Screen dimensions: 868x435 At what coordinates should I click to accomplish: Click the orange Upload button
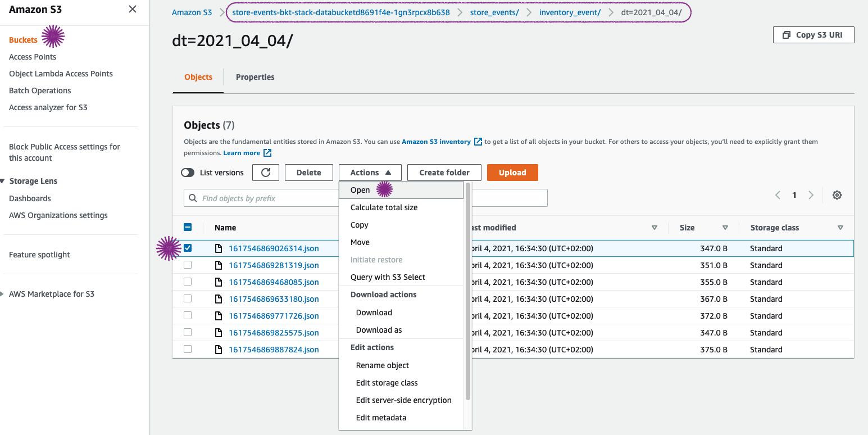(x=512, y=173)
